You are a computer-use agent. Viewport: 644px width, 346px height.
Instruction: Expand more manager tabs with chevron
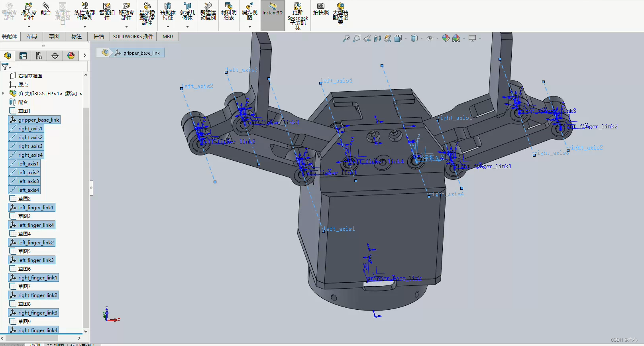[84, 56]
